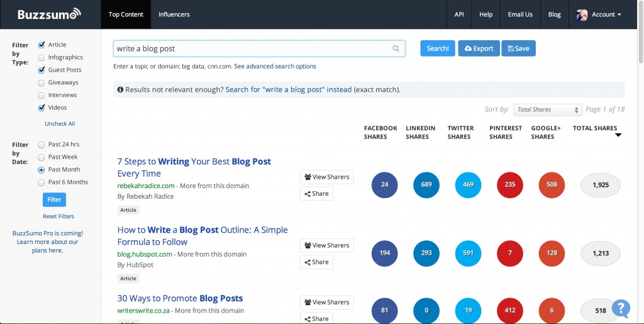Uncheck the Article type filter

42,45
